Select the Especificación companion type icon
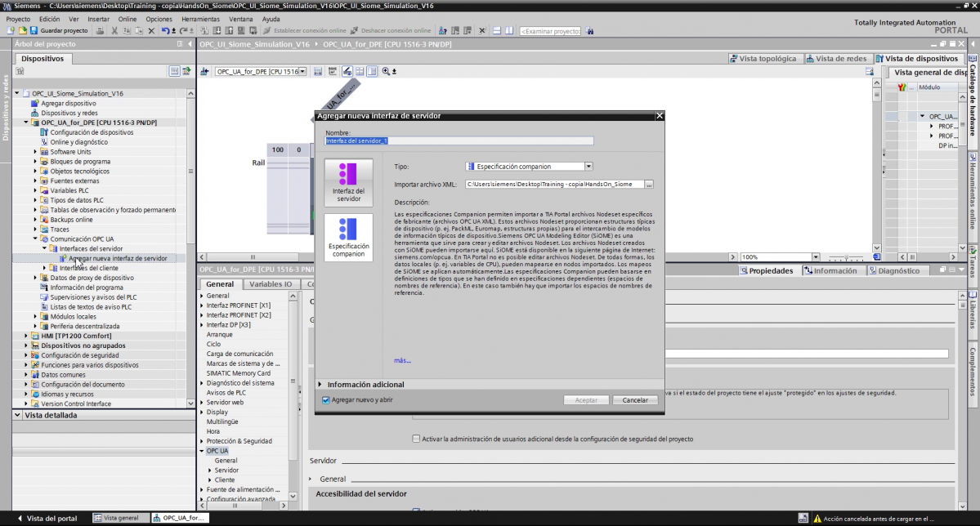 [348, 238]
